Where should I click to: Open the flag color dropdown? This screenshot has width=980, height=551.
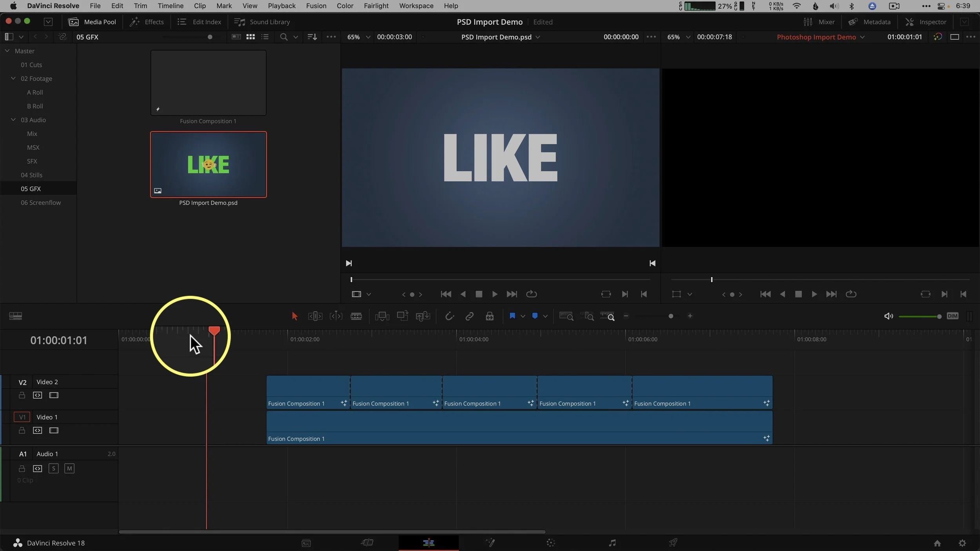point(523,316)
